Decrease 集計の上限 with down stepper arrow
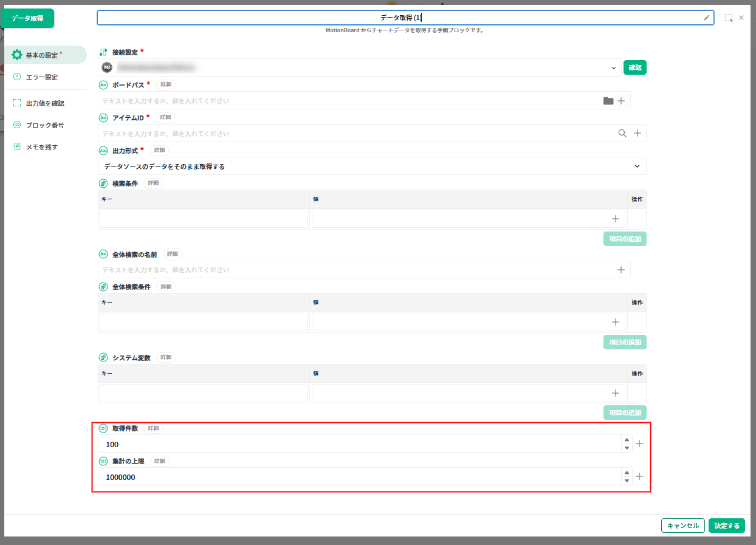756x545 pixels. 627,481
